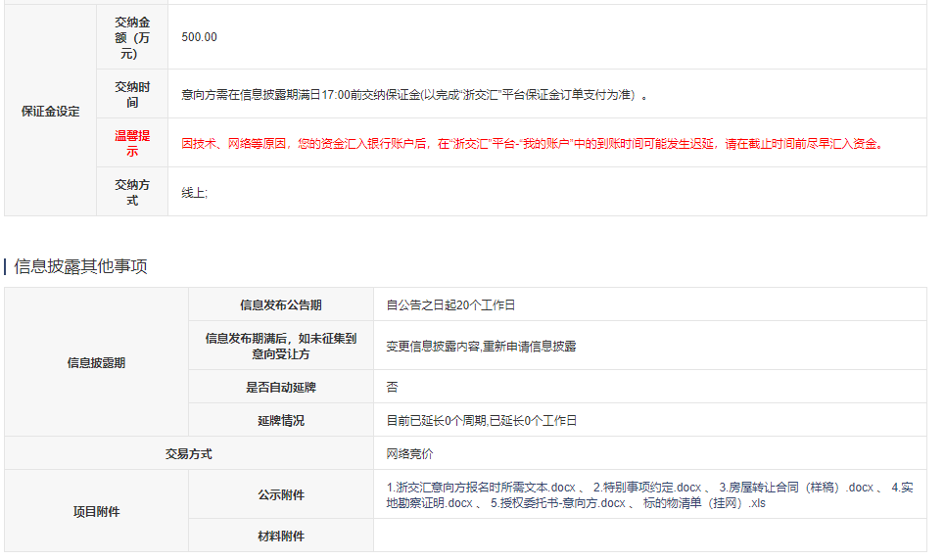Click the 信息披露期 row header cell
The image size is (945, 560).
[x=96, y=362]
